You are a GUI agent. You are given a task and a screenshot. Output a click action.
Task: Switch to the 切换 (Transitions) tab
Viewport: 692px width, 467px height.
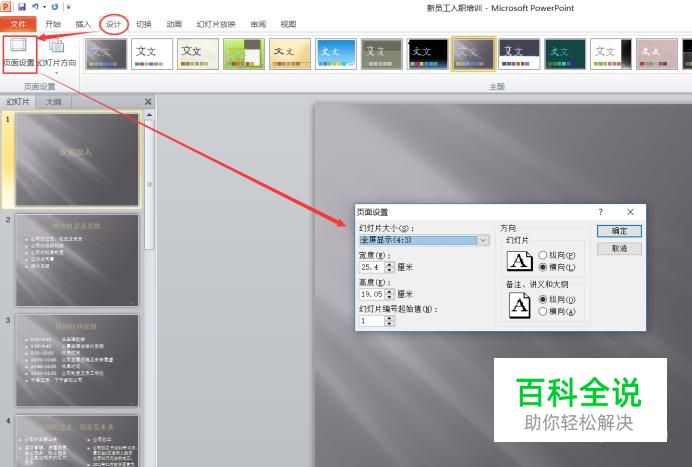point(144,24)
